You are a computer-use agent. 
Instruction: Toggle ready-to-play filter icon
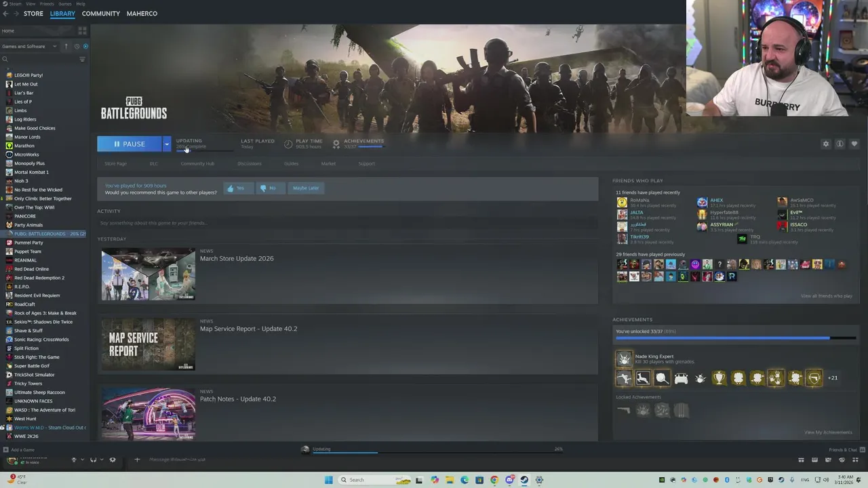(85, 46)
